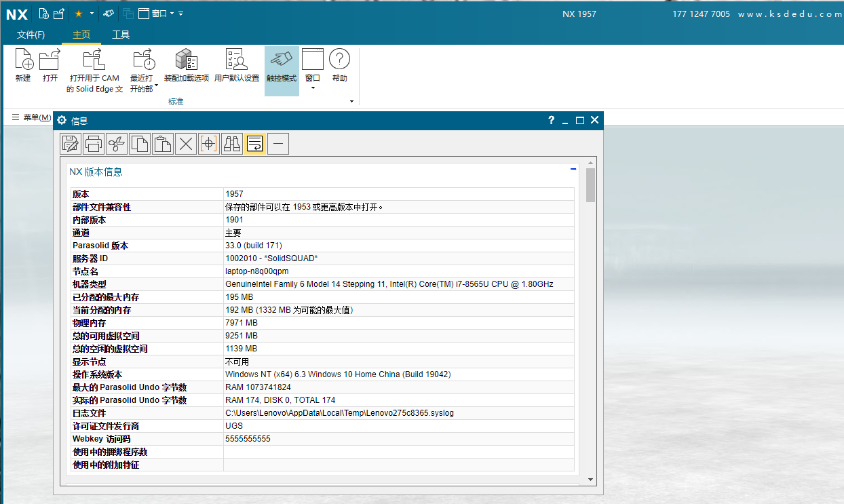
Task: Click 打开用于 CAM 的 Solid Edge 文 button
Action: 94,71
